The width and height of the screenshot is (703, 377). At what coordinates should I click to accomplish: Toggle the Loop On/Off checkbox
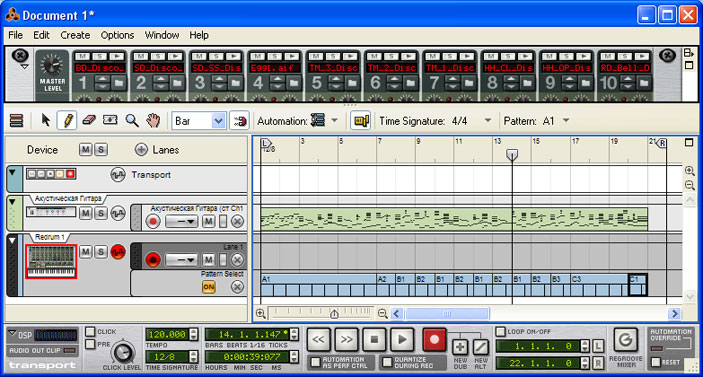click(x=500, y=331)
